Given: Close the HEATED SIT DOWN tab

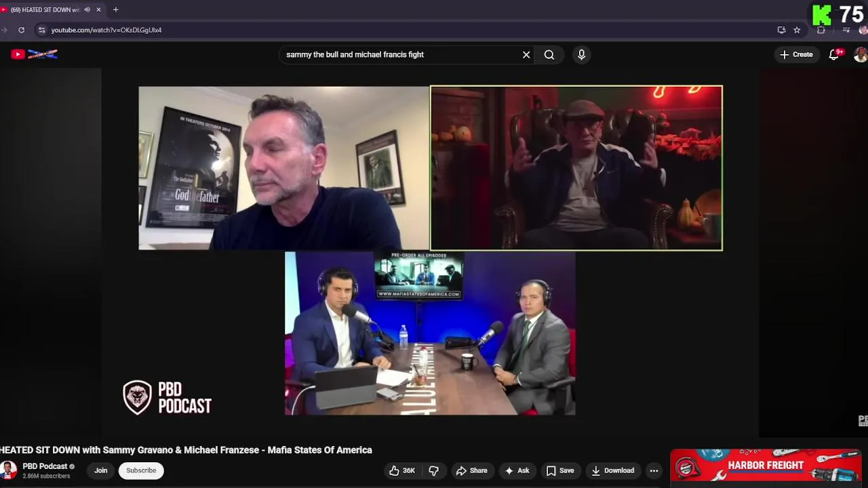Looking at the screenshot, I should pyautogui.click(x=98, y=9).
